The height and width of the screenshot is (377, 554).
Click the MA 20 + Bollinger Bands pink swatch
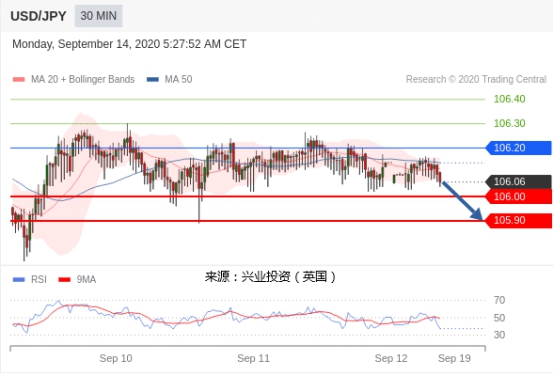[19, 79]
